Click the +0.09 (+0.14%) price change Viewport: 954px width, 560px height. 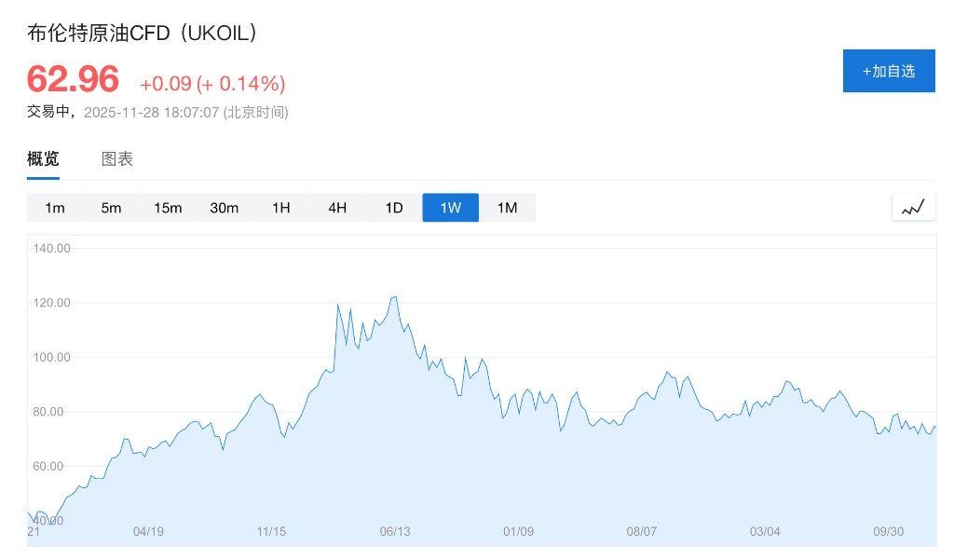(212, 84)
